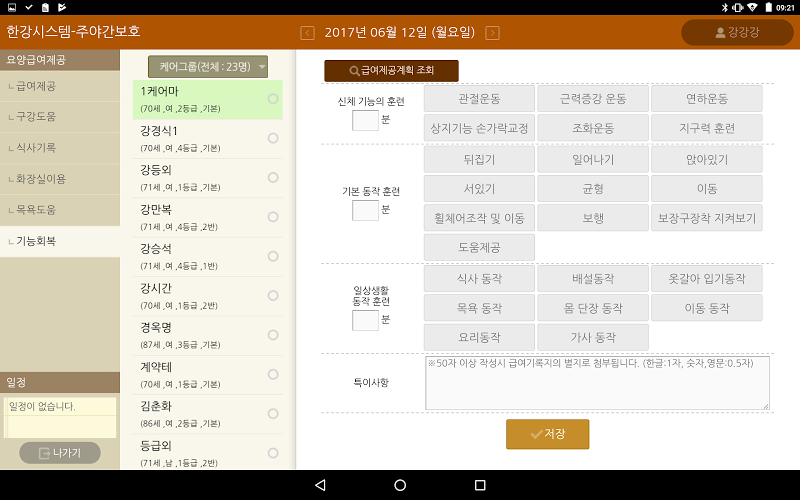Select radio button for 강등외
Image resolution: width=800 pixels, height=500 pixels.
click(x=273, y=178)
